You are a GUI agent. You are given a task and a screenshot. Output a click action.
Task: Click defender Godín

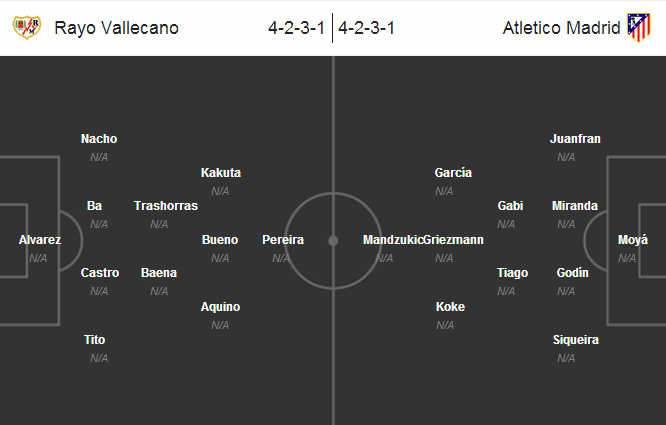573,273
